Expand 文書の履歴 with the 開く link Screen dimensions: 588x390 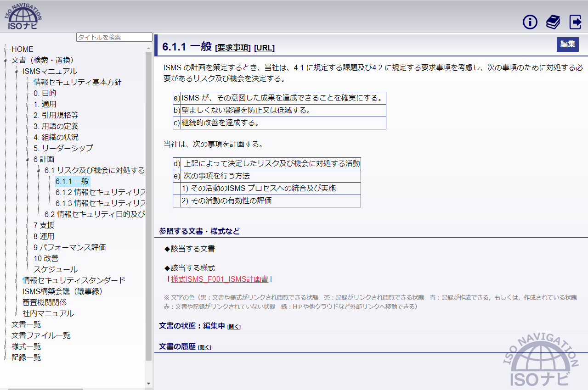tap(204, 347)
